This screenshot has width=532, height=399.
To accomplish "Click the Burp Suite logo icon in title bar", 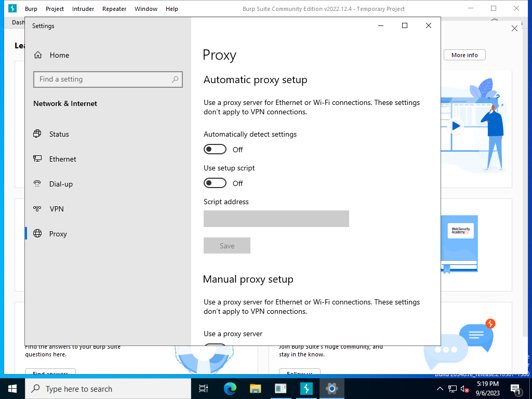I will tap(12, 8).
